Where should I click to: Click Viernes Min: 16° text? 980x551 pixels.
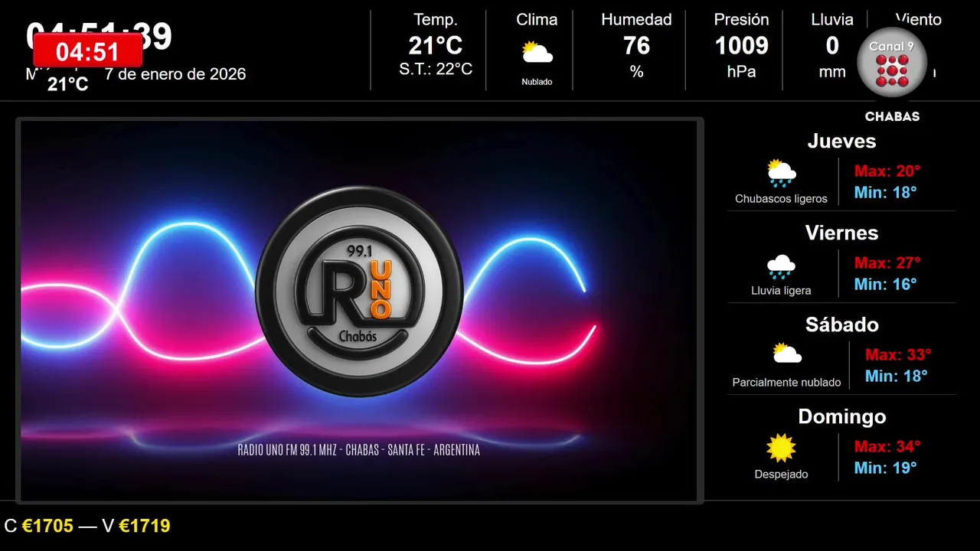point(885,284)
